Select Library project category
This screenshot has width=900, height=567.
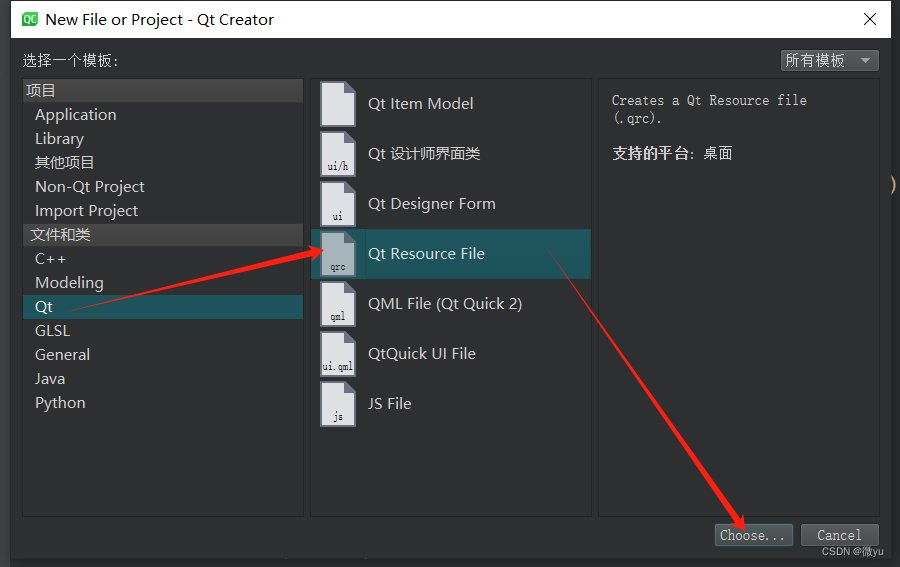pyautogui.click(x=163, y=139)
